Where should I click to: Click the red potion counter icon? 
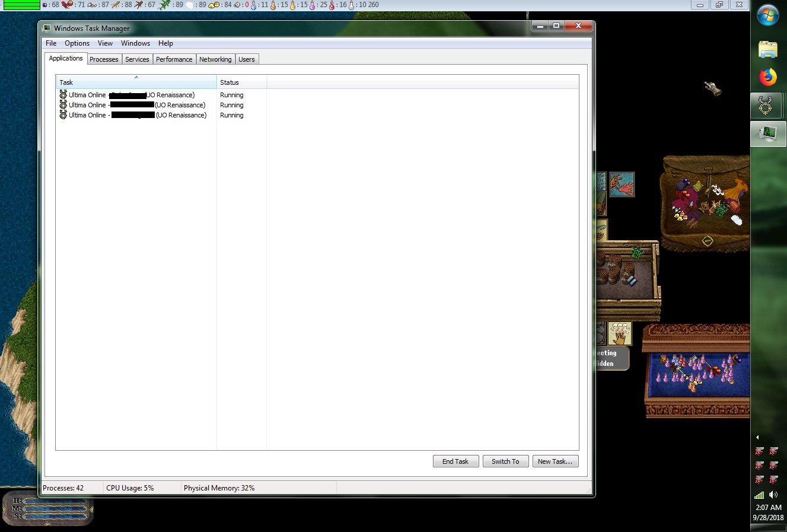point(332,5)
